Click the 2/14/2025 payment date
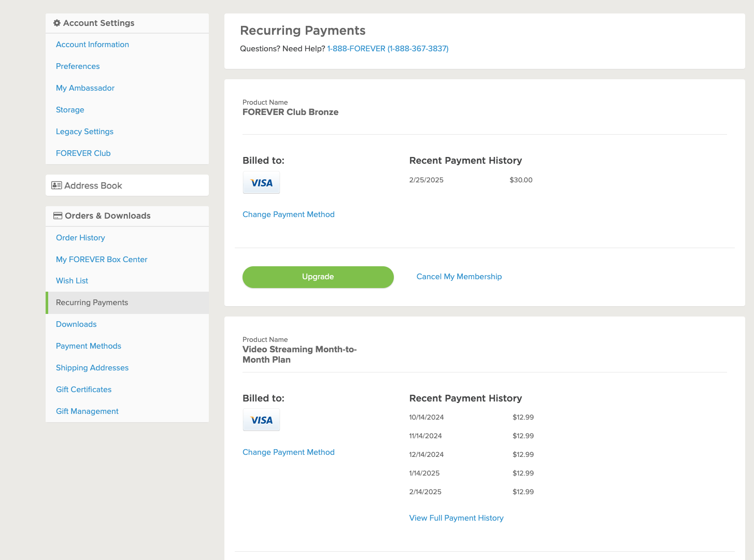754x560 pixels. (x=425, y=492)
